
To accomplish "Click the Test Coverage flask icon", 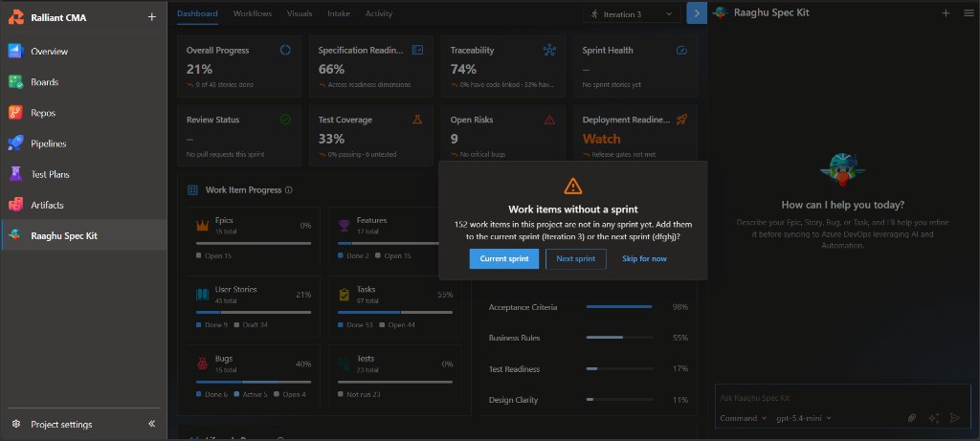I will click(x=417, y=120).
